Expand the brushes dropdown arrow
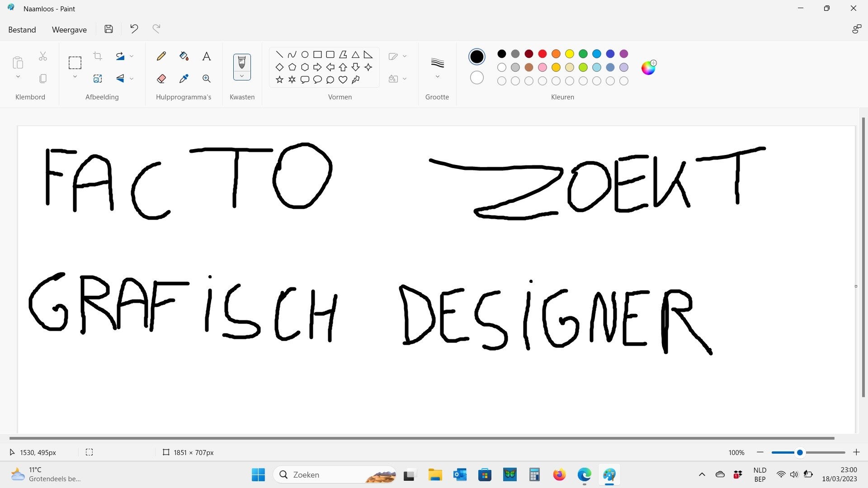This screenshot has height=488, width=868. click(242, 76)
